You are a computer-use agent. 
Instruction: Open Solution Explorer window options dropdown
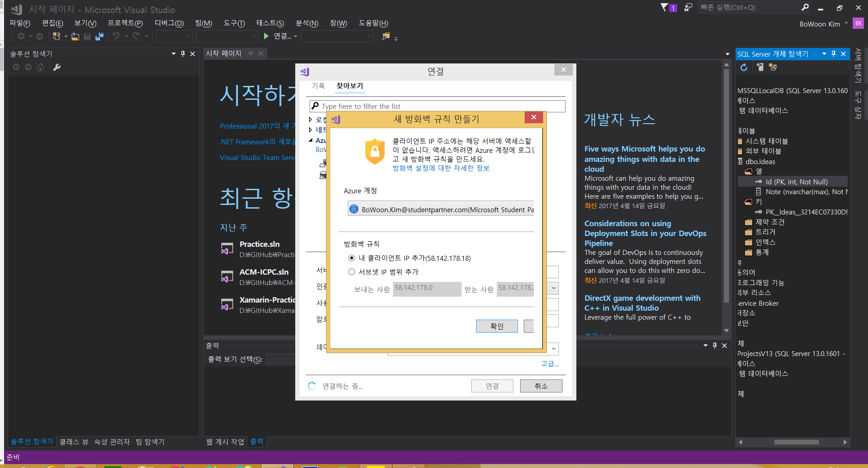pyautogui.click(x=174, y=54)
